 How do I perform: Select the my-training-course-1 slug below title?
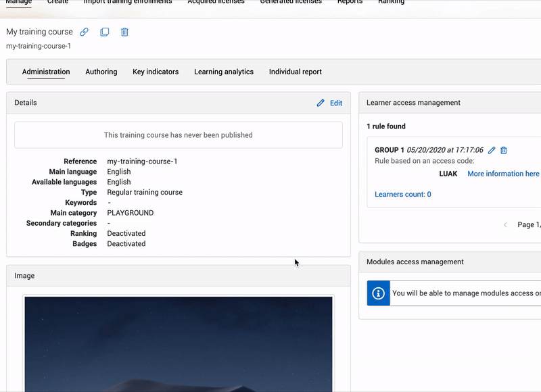pyautogui.click(x=39, y=46)
